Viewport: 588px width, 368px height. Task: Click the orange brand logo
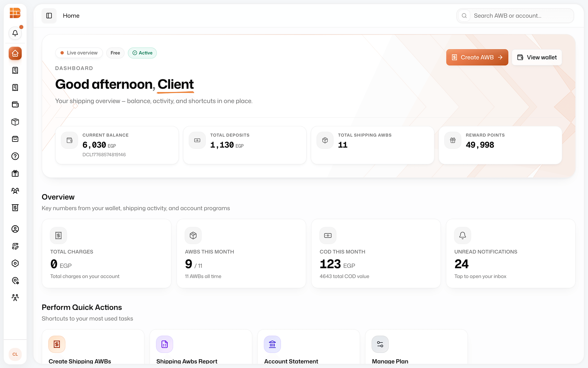tap(15, 13)
